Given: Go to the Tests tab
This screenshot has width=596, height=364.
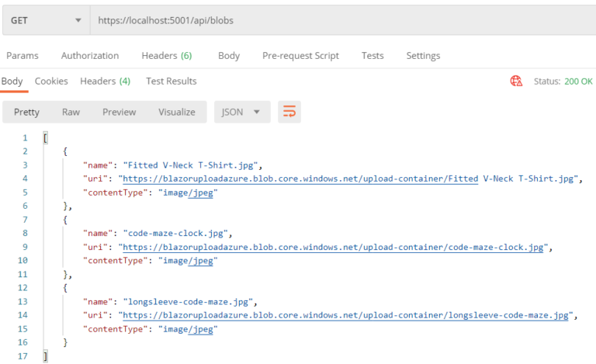Looking at the screenshot, I should [372, 56].
